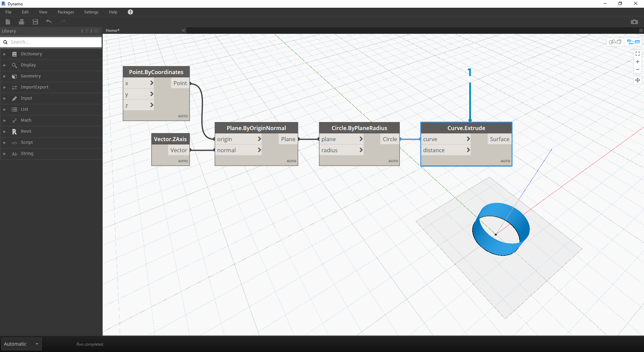Click the Open file folder icon

pyautogui.click(x=21, y=22)
